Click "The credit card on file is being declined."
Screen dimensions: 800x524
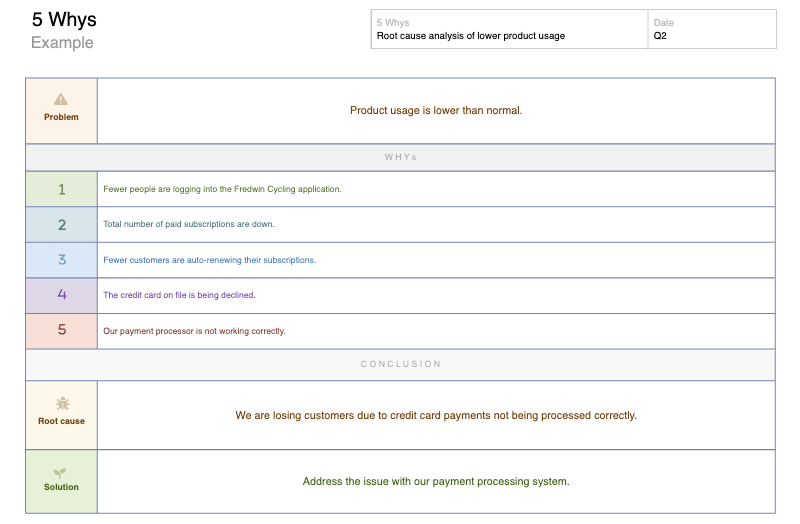tap(179, 295)
